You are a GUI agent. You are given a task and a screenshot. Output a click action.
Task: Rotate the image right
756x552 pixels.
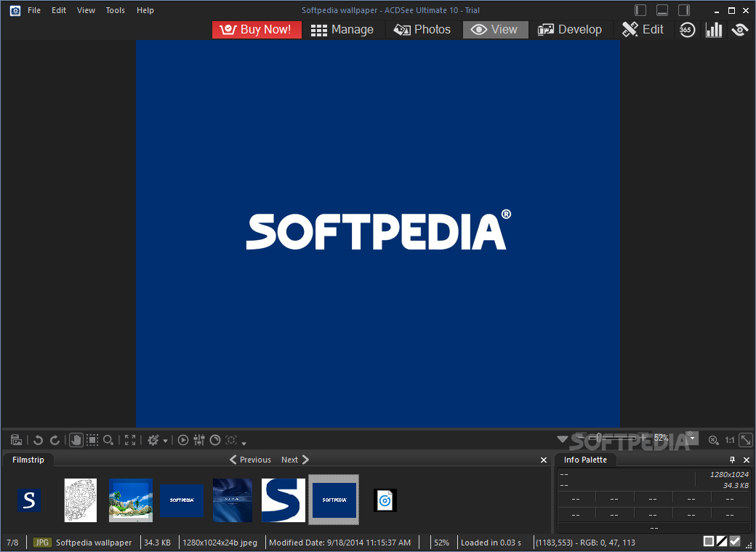tap(55, 440)
